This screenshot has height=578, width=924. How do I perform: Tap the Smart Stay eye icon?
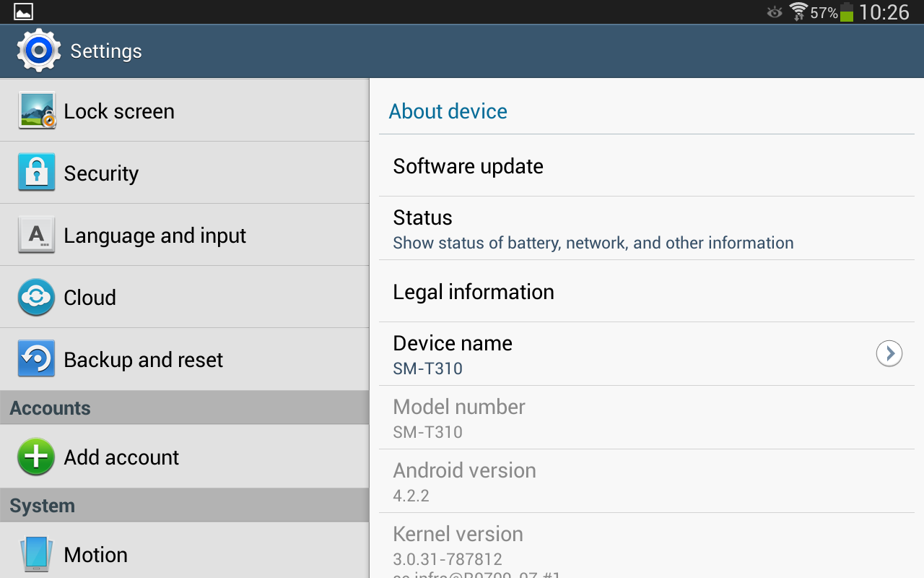tap(775, 12)
